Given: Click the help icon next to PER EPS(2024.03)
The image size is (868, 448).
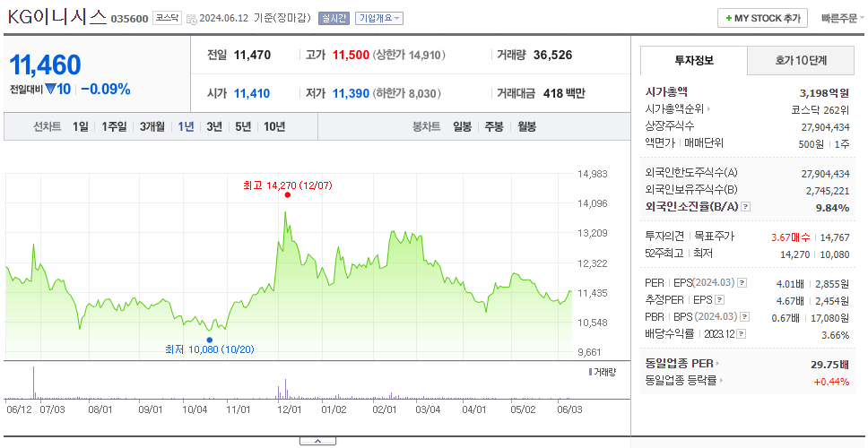Looking at the screenshot, I should tap(742, 283).
